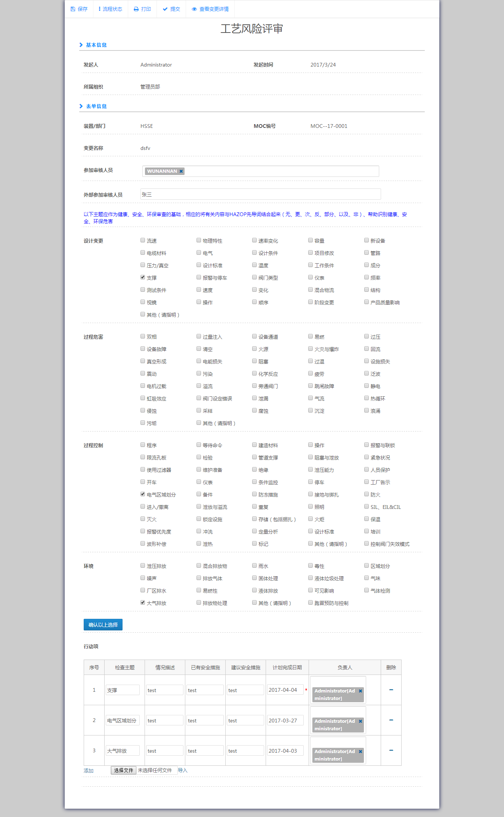Click the save (保存) disk icon
The width and height of the screenshot is (504, 817).
click(73, 9)
